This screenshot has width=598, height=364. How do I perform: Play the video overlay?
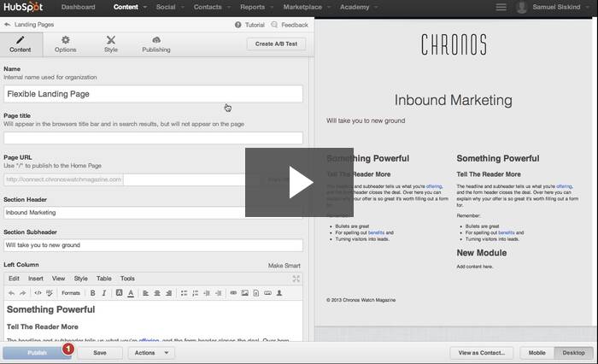299,182
